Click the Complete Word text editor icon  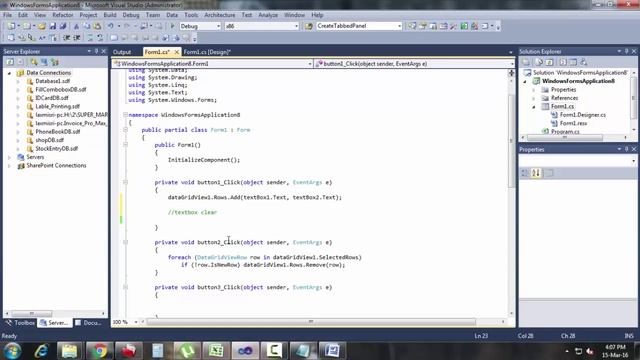click(42, 38)
